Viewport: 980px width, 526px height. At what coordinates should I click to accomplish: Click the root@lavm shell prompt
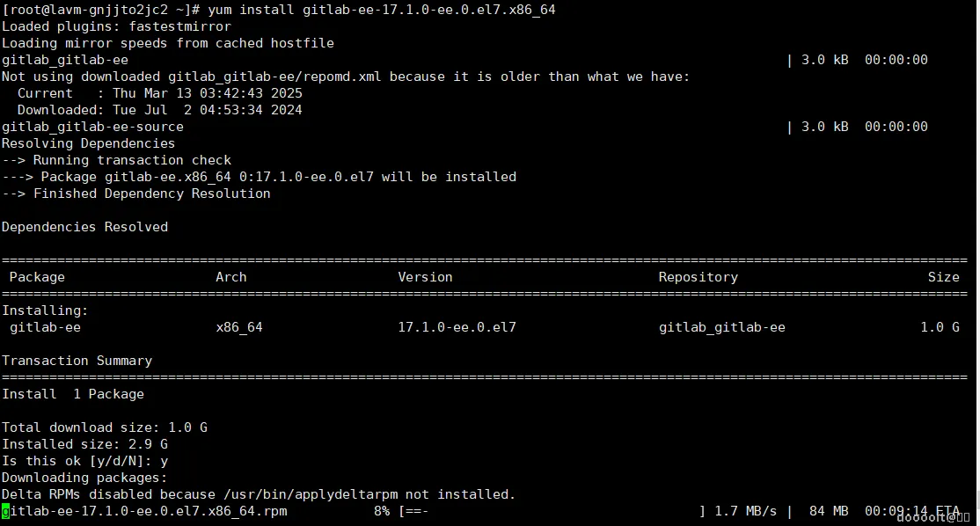pyautogui.click(x=100, y=10)
